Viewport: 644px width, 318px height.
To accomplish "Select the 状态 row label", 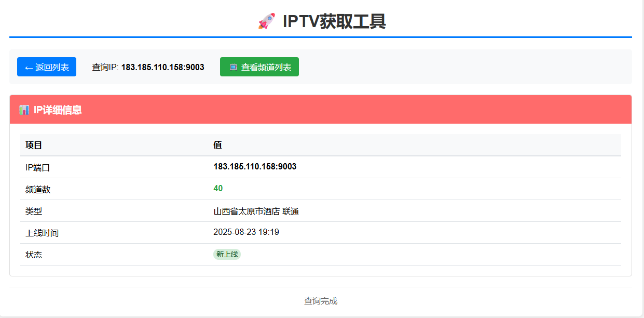I will (x=34, y=255).
